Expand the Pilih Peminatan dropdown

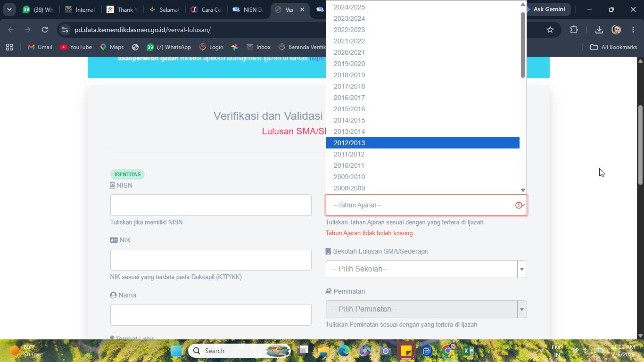(x=426, y=309)
